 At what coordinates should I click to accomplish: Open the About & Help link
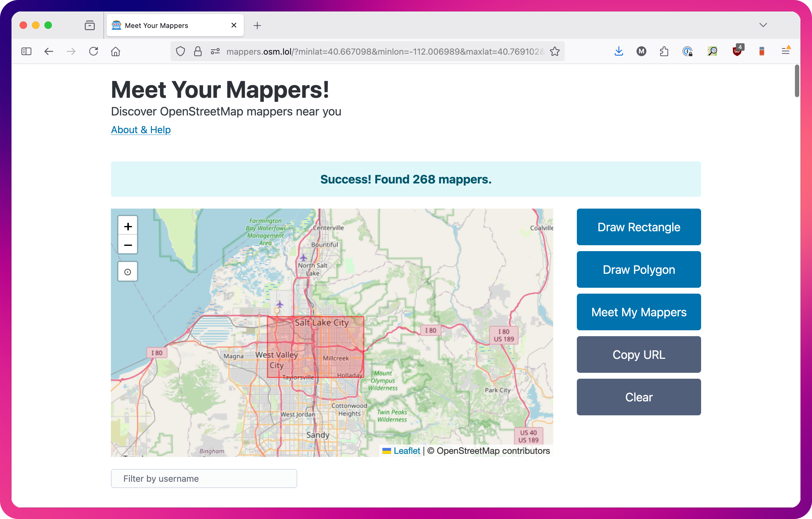click(x=141, y=130)
